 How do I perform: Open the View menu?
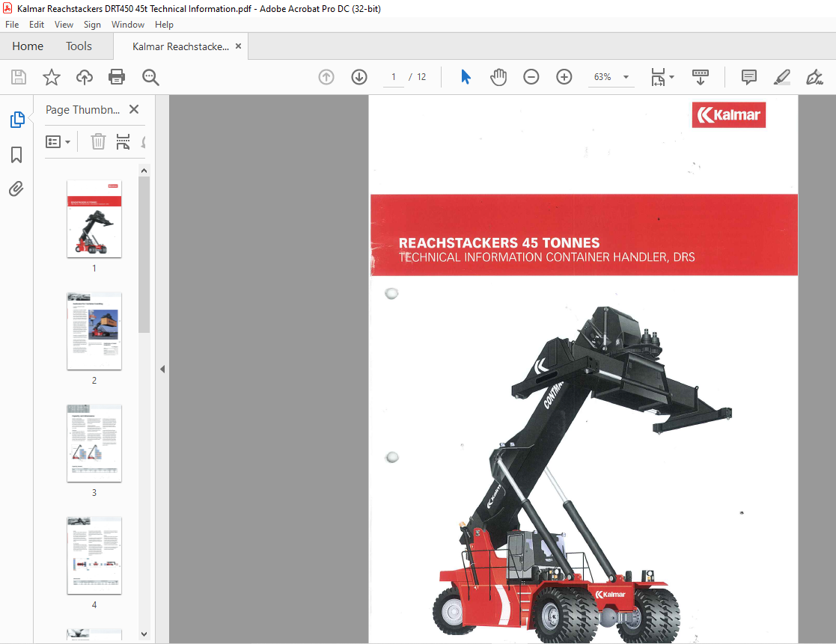click(x=64, y=25)
